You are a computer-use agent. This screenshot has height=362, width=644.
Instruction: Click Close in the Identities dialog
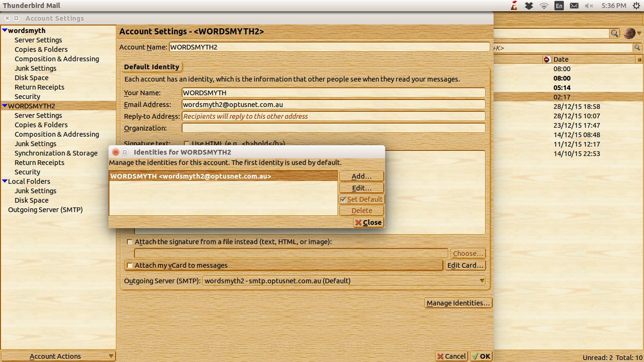pyautogui.click(x=369, y=222)
